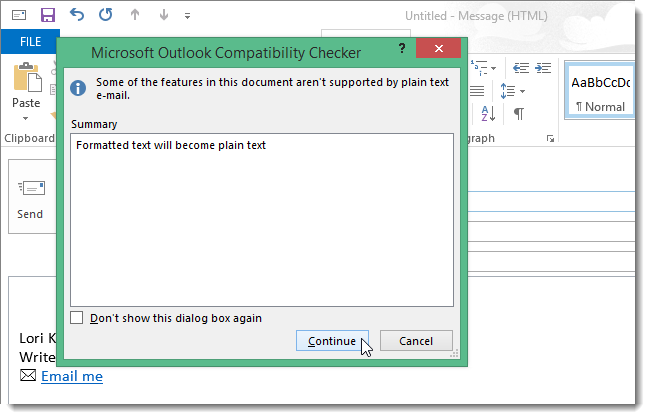Go to next item with down arrow
650x419 pixels.
(164, 15)
